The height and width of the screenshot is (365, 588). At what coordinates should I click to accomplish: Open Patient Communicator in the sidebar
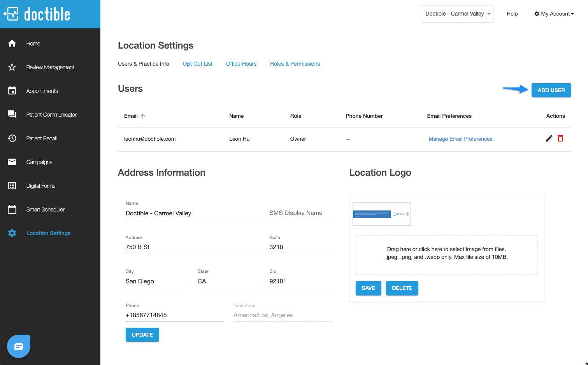pyautogui.click(x=51, y=115)
